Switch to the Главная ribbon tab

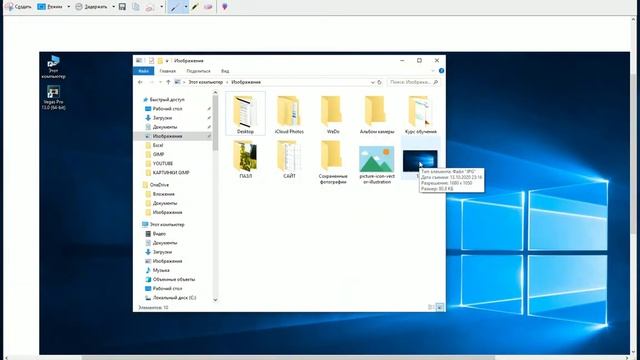(168, 71)
